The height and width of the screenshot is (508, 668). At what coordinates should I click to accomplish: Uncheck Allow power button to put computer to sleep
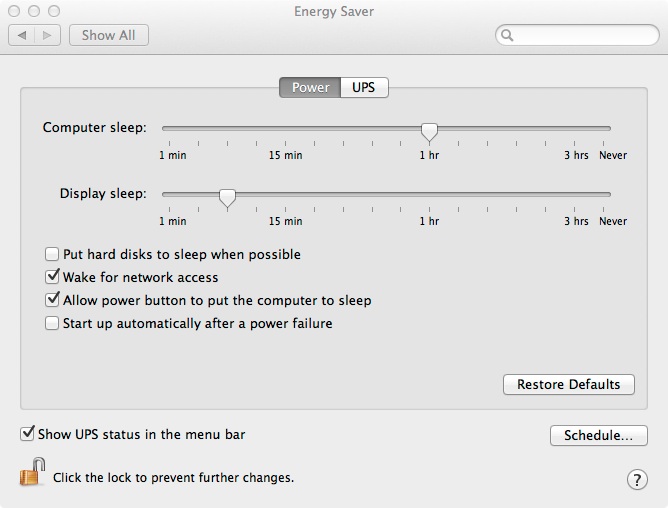tap(52, 300)
